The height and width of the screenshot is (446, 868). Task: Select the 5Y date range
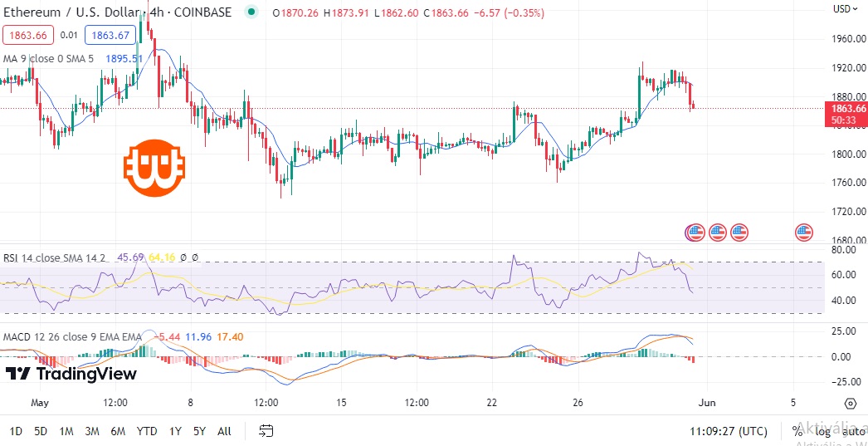pyautogui.click(x=200, y=430)
